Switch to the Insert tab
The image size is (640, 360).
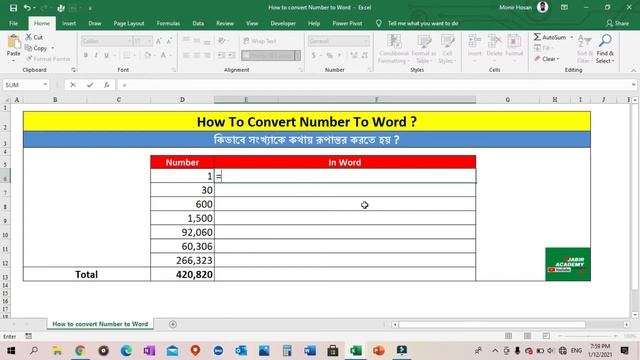69,23
